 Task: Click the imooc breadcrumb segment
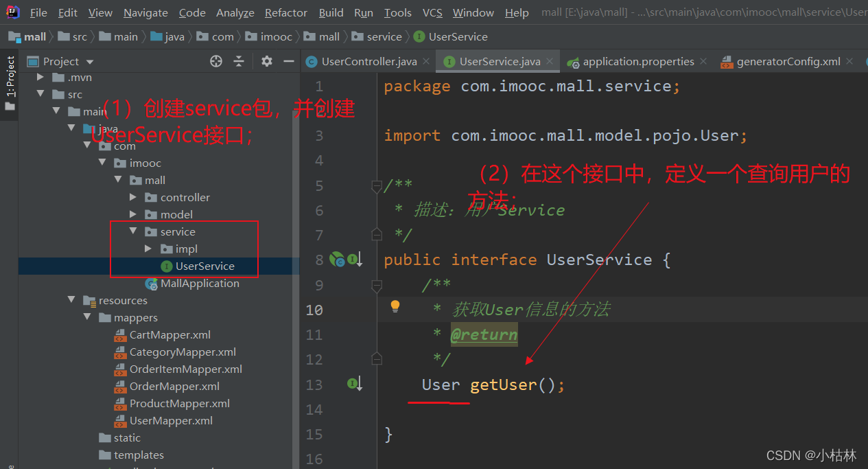(269, 36)
